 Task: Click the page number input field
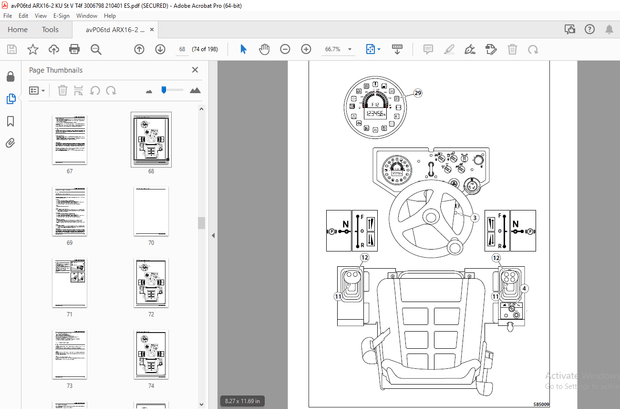182,49
